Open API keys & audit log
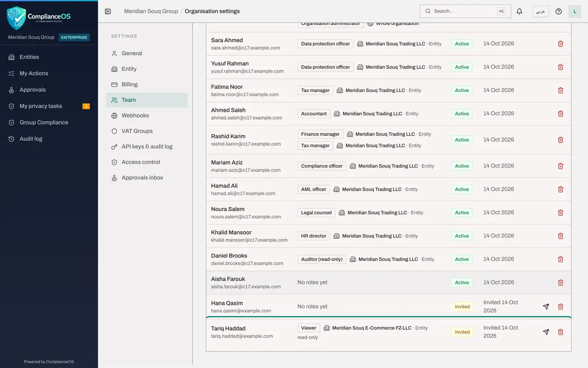 [147, 147]
